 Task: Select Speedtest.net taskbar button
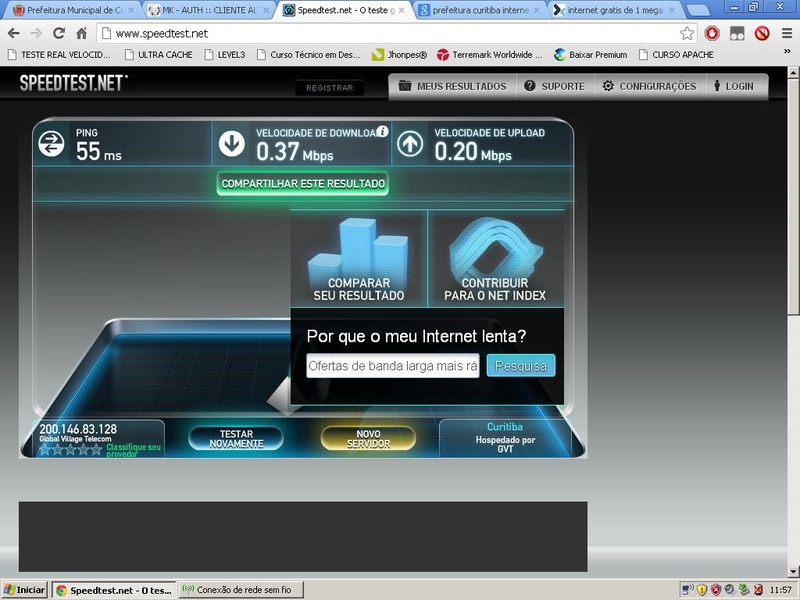[114, 590]
